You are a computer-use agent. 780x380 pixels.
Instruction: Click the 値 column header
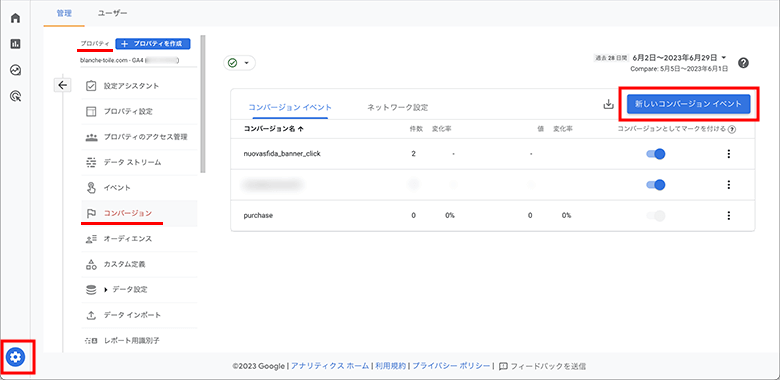point(541,129)
